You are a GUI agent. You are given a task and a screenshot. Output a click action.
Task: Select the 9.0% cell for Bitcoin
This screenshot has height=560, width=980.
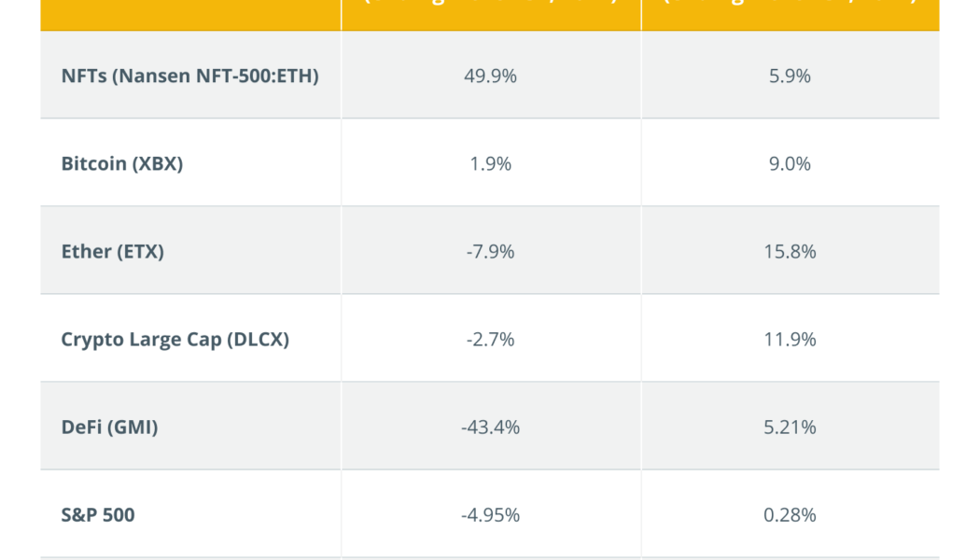(x=790, y=164)
